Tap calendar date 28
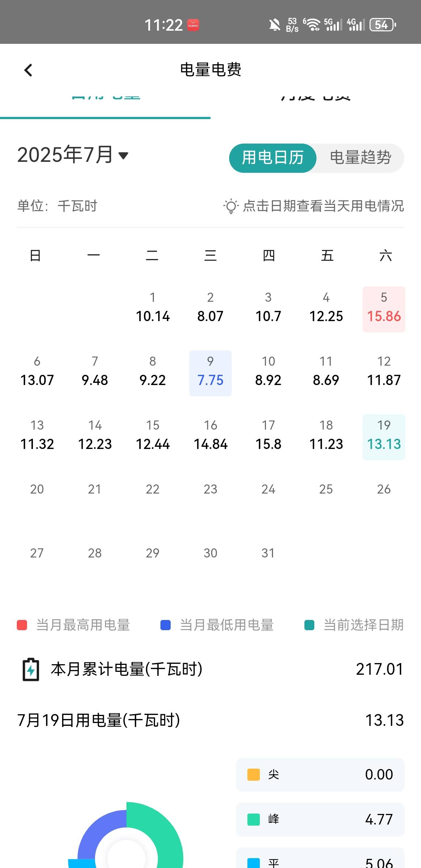Screen dimensions: 421x868 (95, 553)
